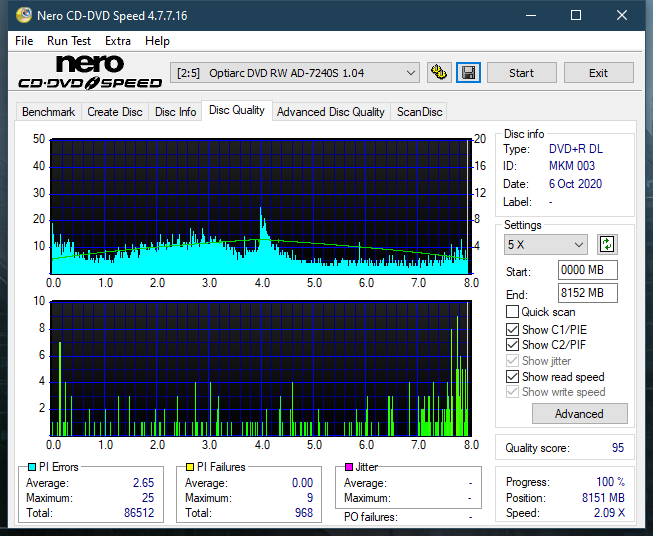Switch to the ScanDisc tab
This screenshot has width=653, height=536.
[x=419, y=112]
